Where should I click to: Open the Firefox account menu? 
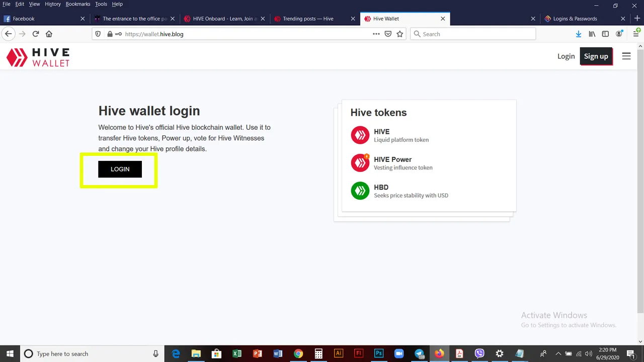(619, 34)
